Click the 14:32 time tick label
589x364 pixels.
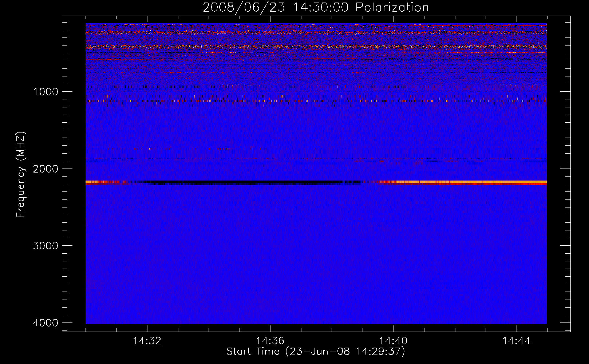(x=147, y=341)
